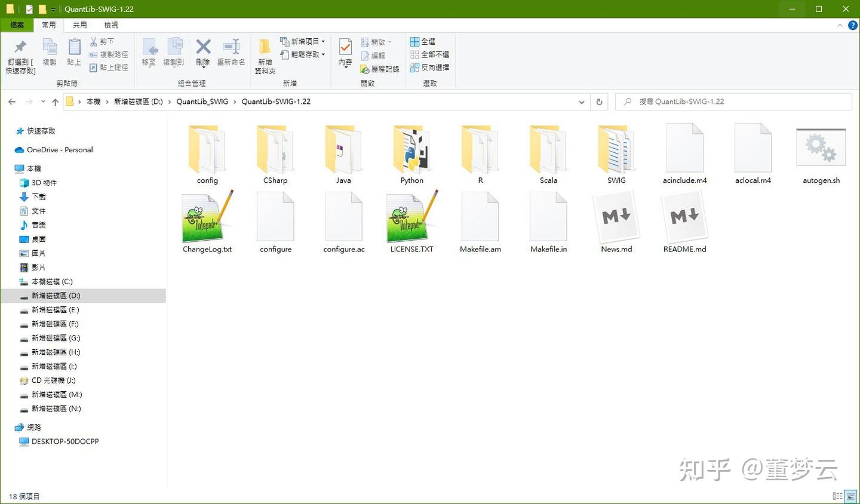Open the 檔案 (File) menu
Screen dimensions: 860x504
click(x=17, y=24)
